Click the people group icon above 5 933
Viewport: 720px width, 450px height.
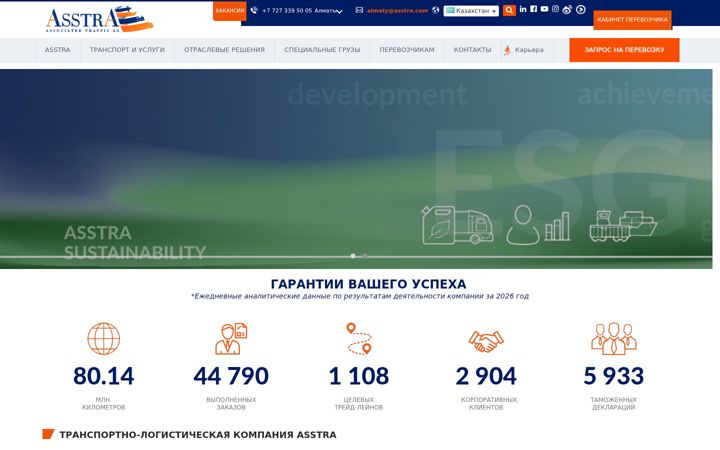613,338
